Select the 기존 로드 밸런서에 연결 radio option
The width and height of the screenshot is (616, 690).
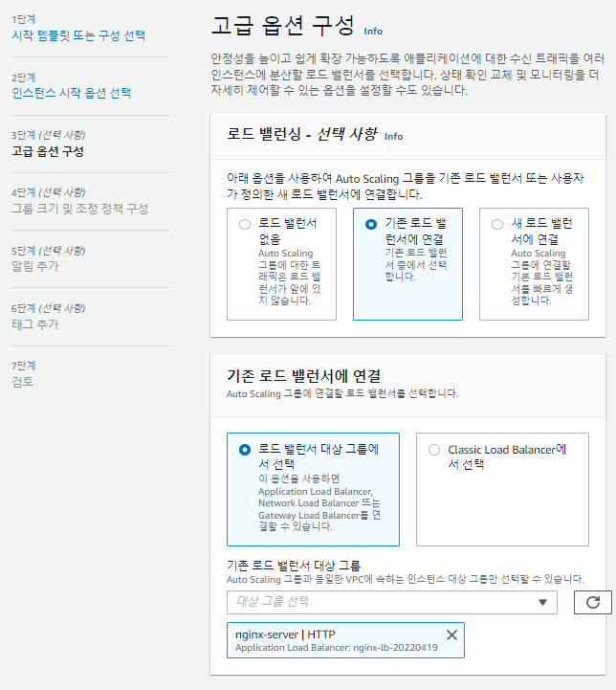(x=371, y=225)
